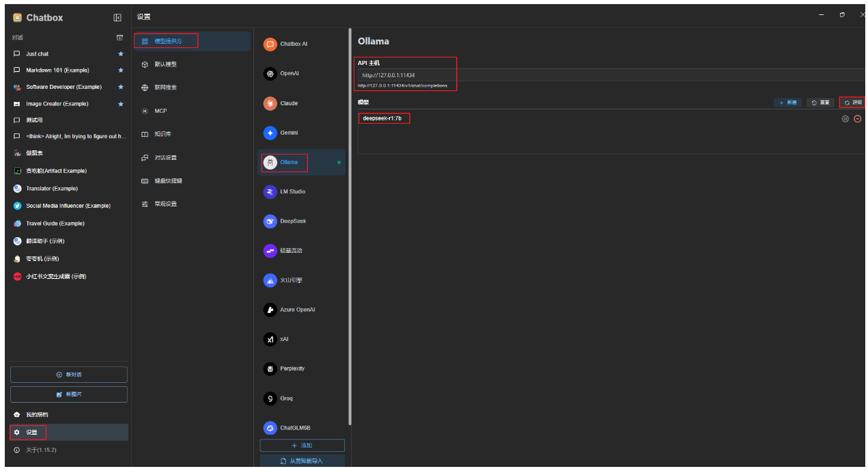Click the 重置 reset models button
Image resolution: width=868 pixels, height=471 pixels.
(x=821, y=103)
